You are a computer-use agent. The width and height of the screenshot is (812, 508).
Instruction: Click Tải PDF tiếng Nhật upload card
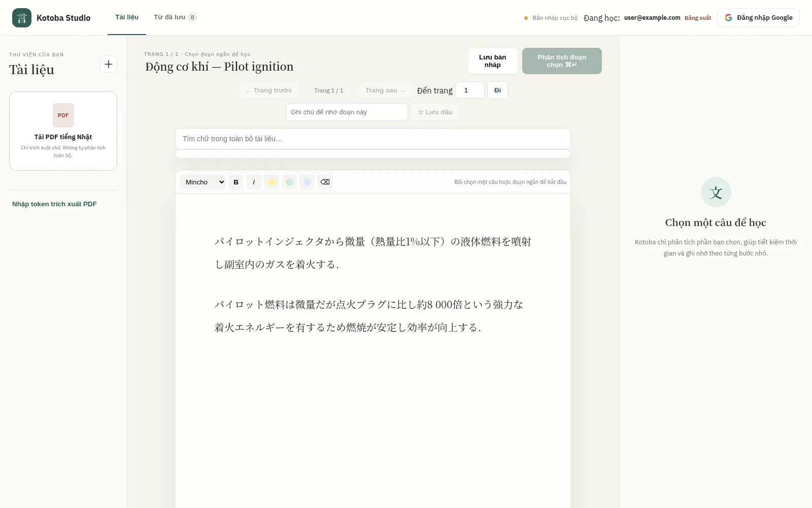click(63, 131)
